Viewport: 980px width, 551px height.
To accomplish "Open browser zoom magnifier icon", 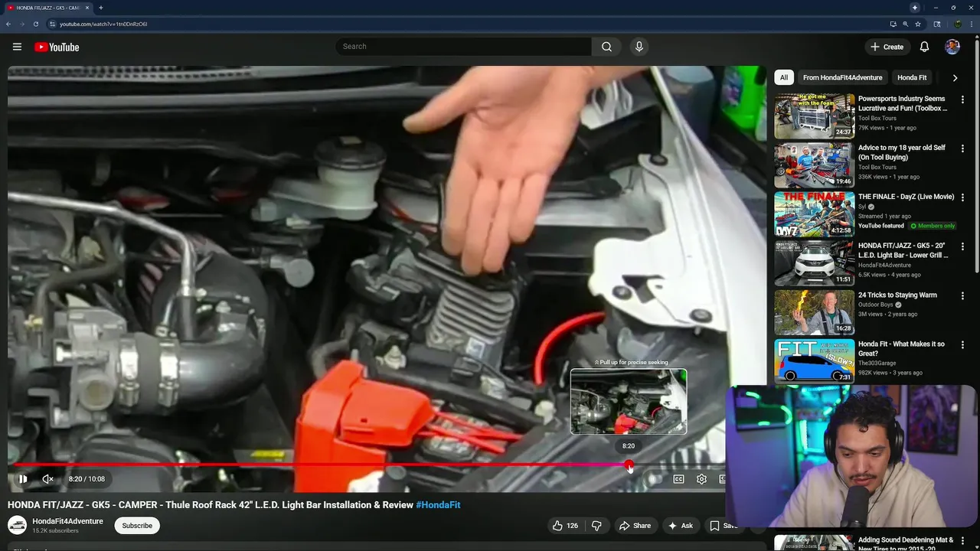I will coord(905,24).
